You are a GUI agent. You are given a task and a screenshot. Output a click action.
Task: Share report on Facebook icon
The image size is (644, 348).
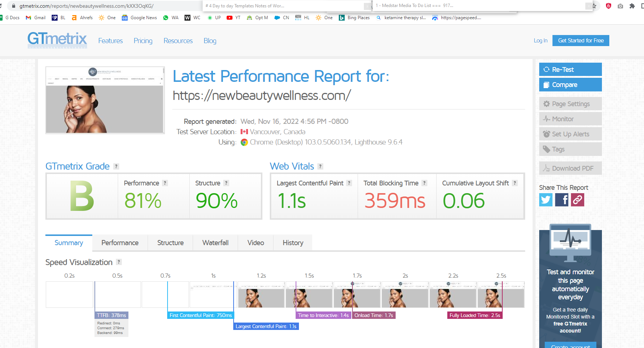562,200
